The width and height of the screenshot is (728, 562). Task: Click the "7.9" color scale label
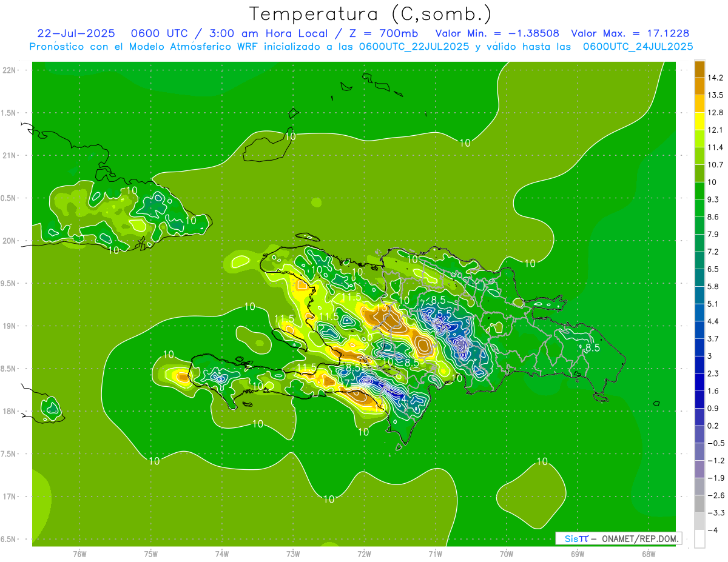pos(714,235)
